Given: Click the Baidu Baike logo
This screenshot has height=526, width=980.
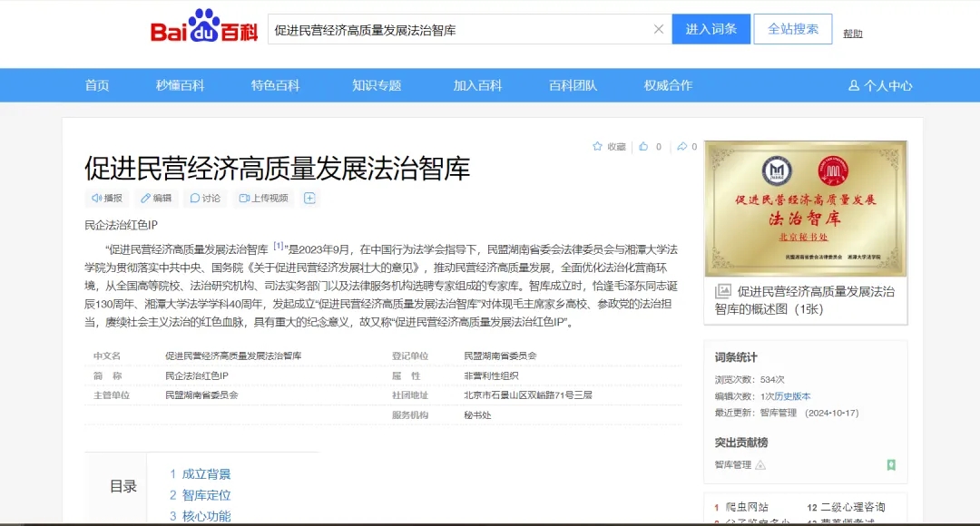Looking at the screenshot, I should click(204, 27).
